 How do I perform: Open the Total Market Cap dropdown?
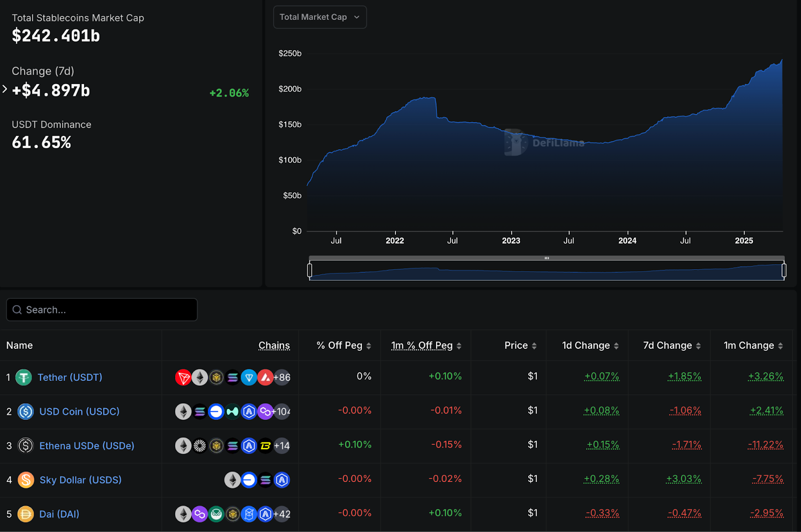(x=320, y=17)
